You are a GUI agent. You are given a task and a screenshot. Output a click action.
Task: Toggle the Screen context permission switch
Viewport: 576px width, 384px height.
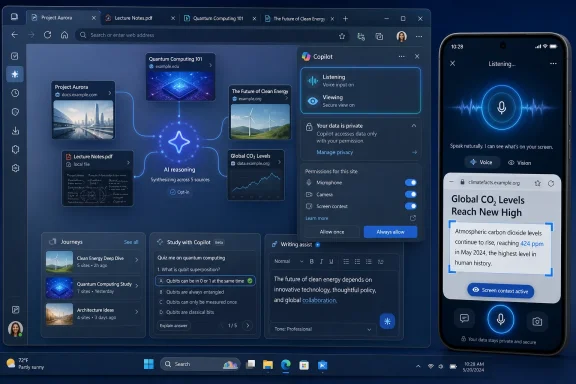[410, 206]
